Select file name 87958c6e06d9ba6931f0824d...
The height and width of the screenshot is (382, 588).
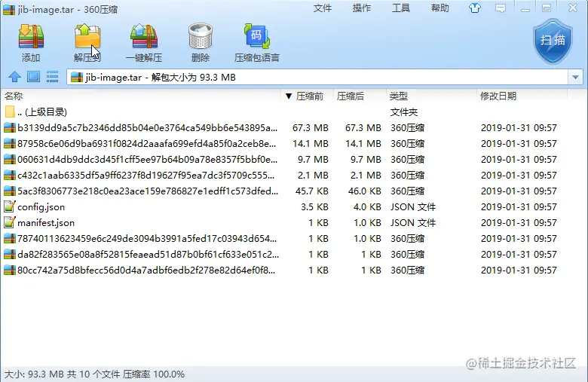(147, 144)
